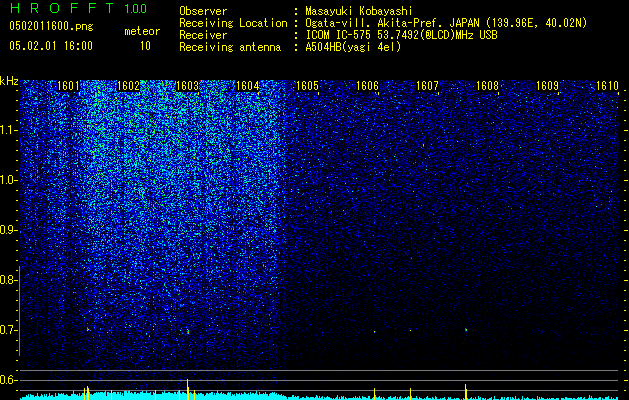
Task: Click the date 05.02.01 16:00
Action: (x=51, y=45)
